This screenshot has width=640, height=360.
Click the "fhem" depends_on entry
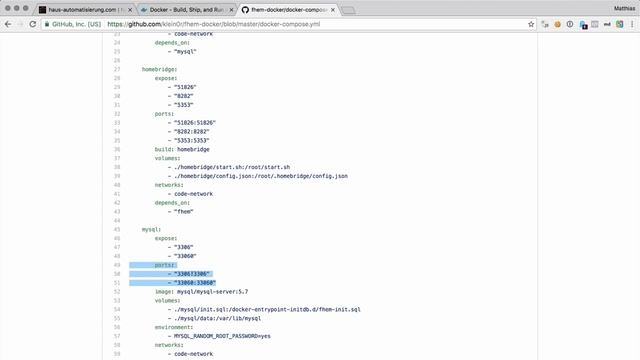(x=183, y=211)
